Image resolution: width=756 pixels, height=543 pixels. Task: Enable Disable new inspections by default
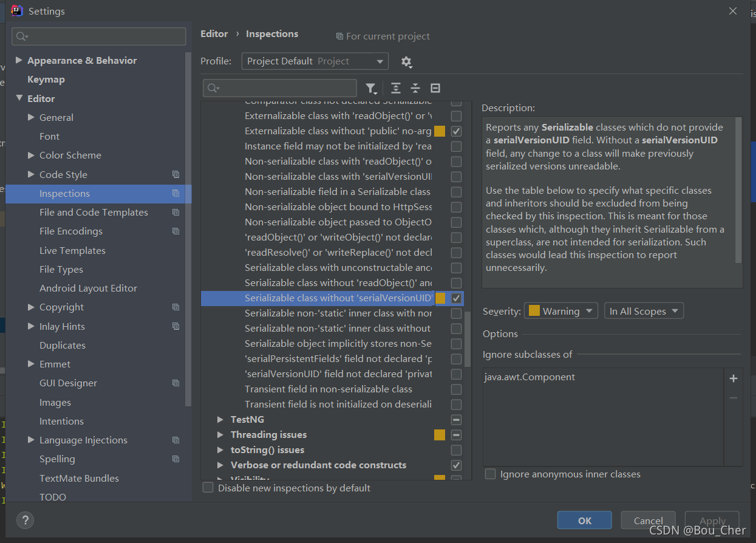pos(208,488)
